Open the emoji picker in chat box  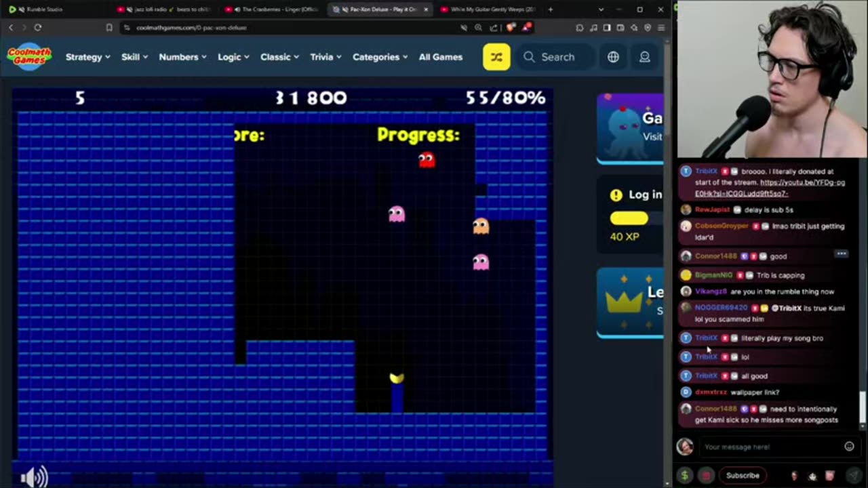coord(849,447)
